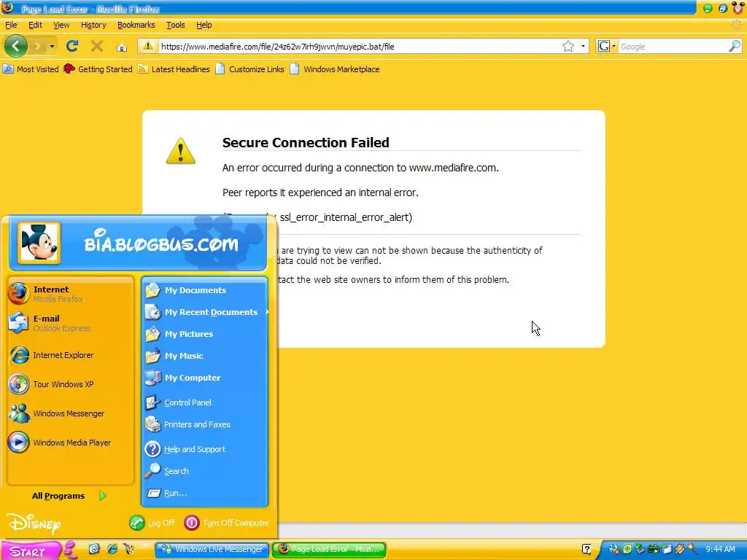
Task: Open Control Panel
Action: (x=205, y=402)
